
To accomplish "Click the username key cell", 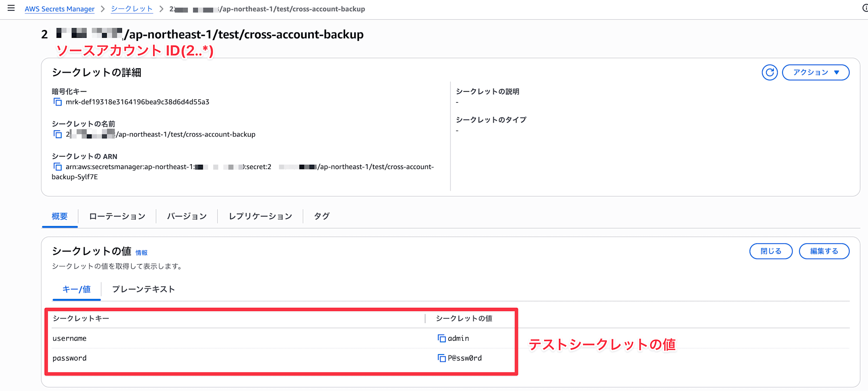I will tap(69, 338).
